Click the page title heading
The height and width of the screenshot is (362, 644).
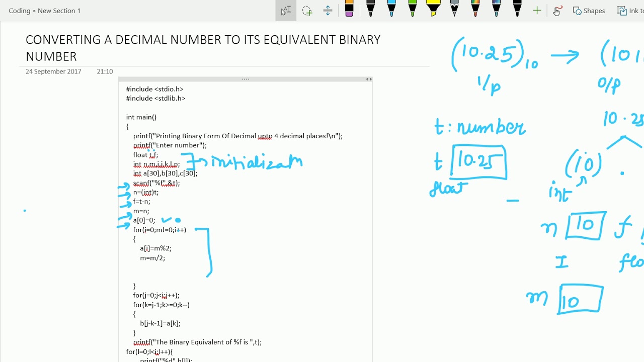coord(203,48)
